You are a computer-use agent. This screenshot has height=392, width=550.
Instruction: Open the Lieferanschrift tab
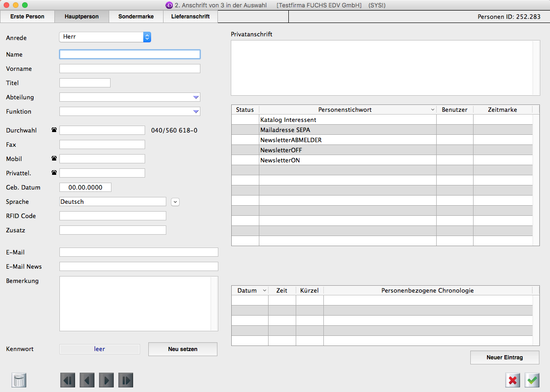pyautogui.click(x=190, y=17)
